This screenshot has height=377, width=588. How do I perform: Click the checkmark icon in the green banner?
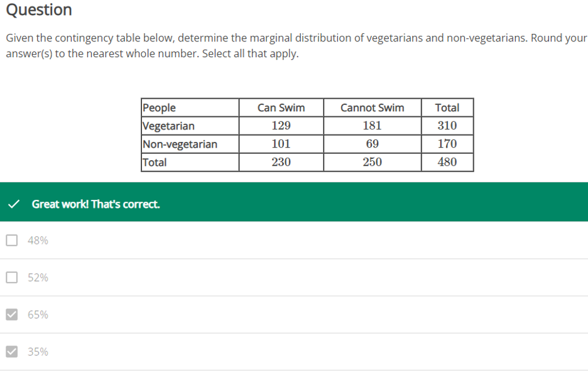click(x=12, y=204)
